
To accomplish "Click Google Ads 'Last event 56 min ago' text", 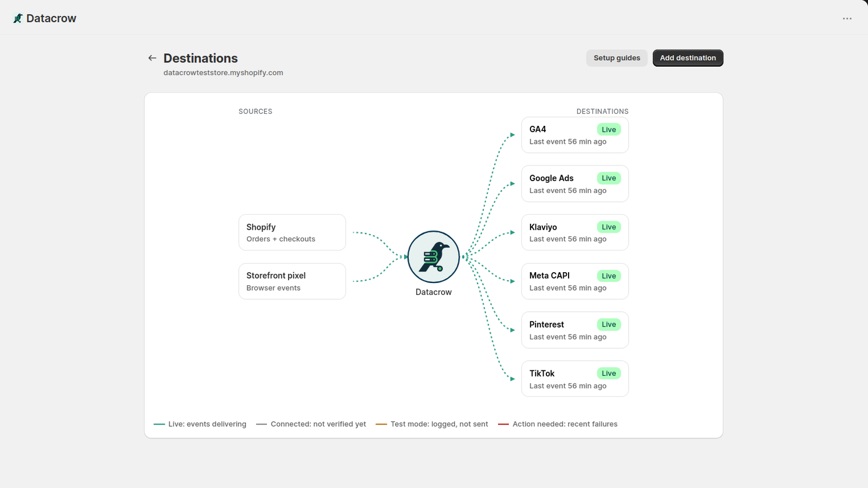I will pos(568,190).
